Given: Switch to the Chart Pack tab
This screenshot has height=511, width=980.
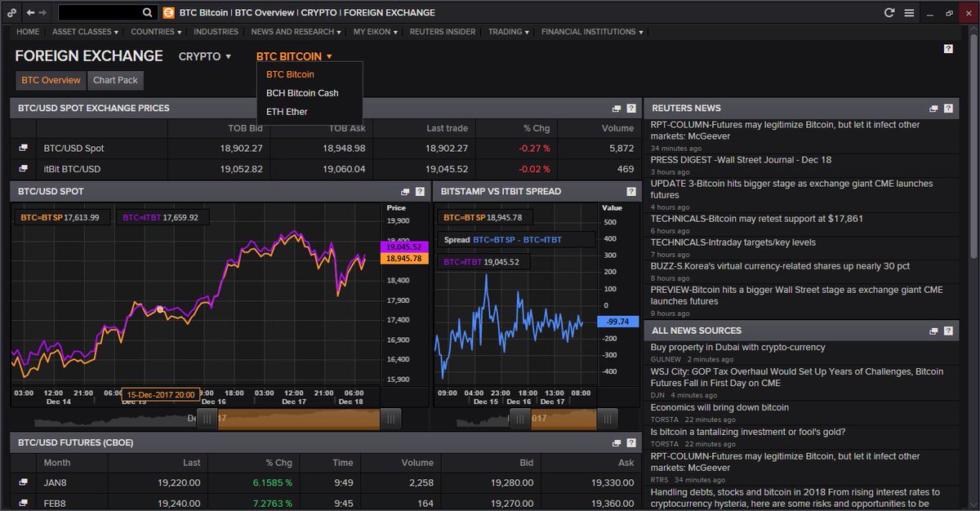Looking at the screenshot, I should pyautogui.click(x=114, y=81).
